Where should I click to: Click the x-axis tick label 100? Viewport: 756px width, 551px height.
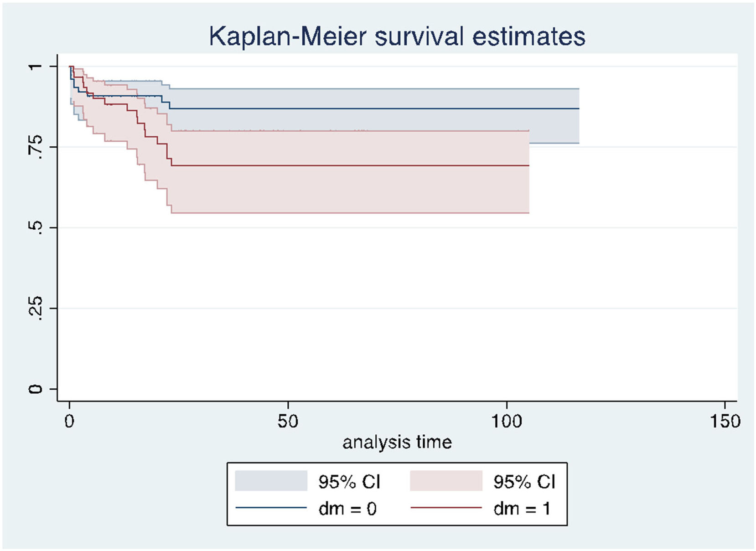click(x=506, y=421)
